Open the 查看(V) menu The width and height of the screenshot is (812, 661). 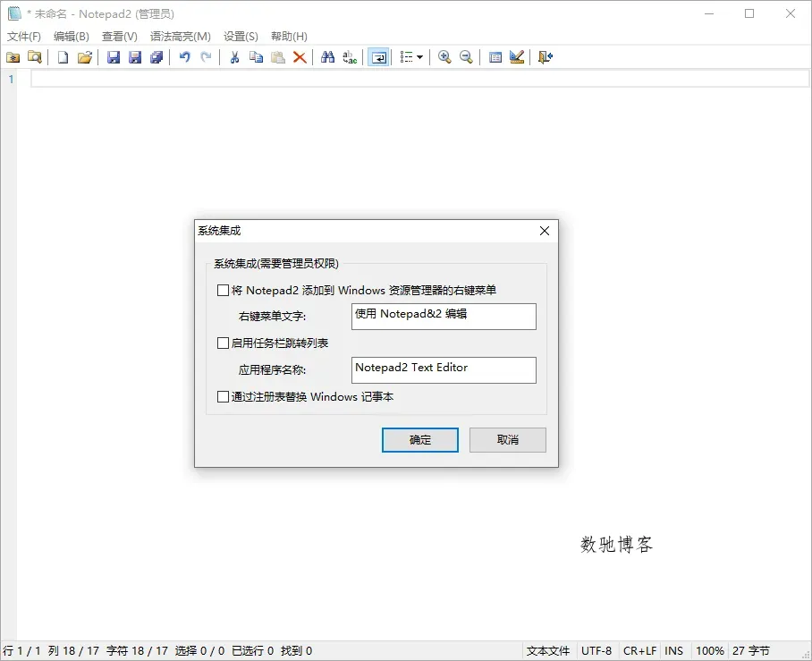point(120,37)
